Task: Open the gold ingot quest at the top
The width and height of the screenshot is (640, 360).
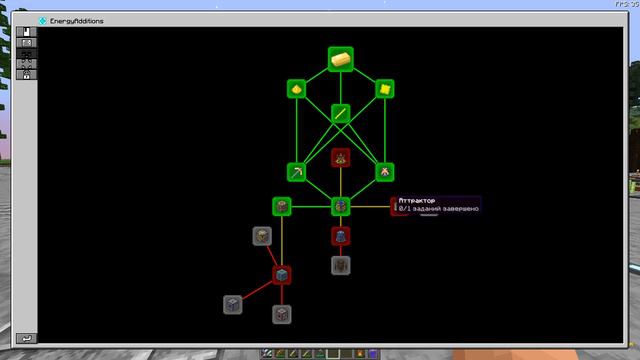Action: coord(340,59)
